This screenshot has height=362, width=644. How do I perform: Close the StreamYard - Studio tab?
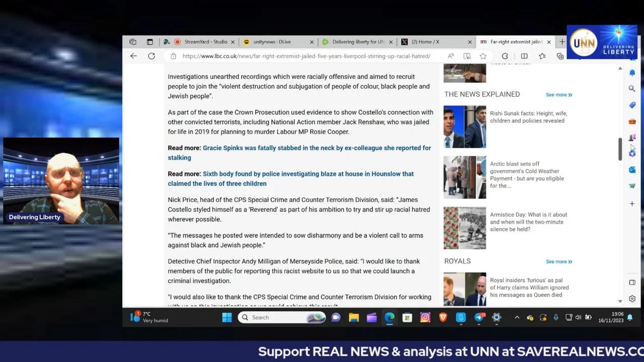pos(232,42)
